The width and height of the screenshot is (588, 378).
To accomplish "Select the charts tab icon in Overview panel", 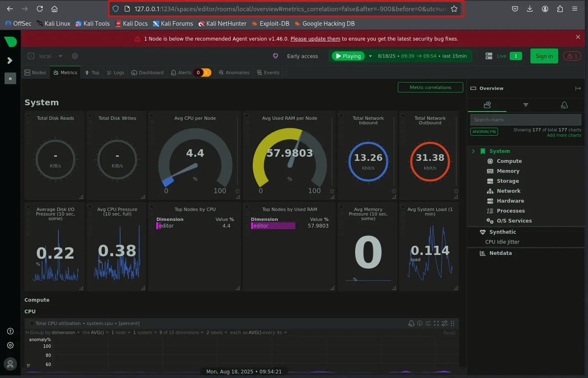I will 487,105.
